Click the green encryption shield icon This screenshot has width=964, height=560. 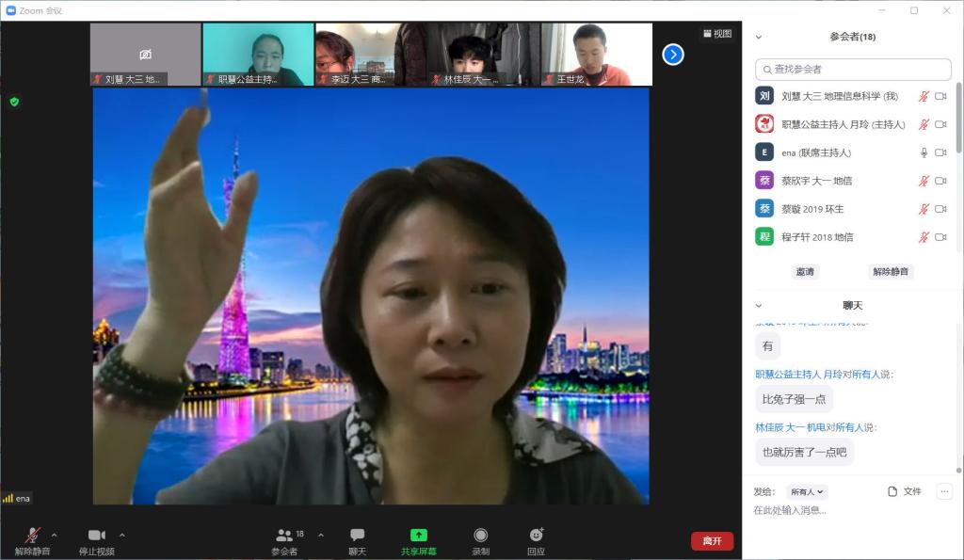pos(14,102)
